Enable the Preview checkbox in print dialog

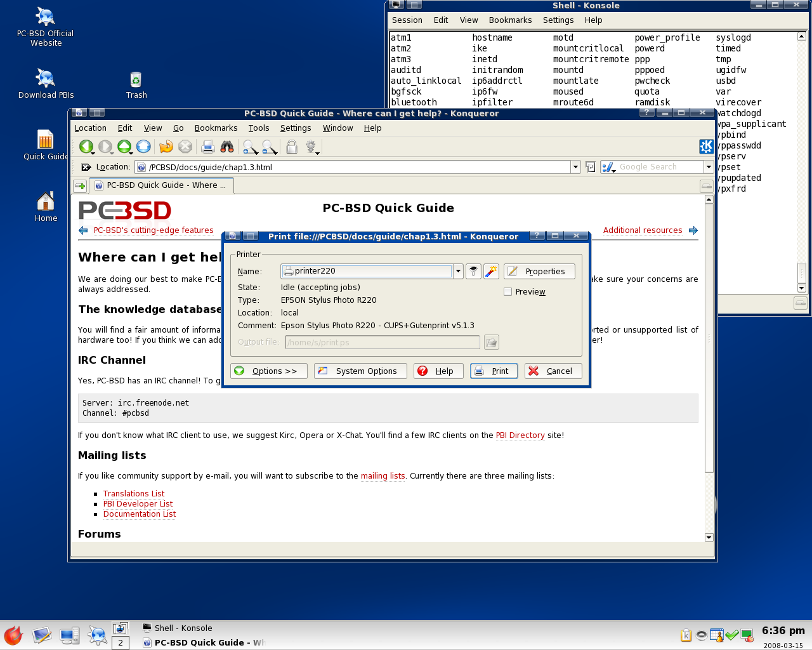[507, 292]
